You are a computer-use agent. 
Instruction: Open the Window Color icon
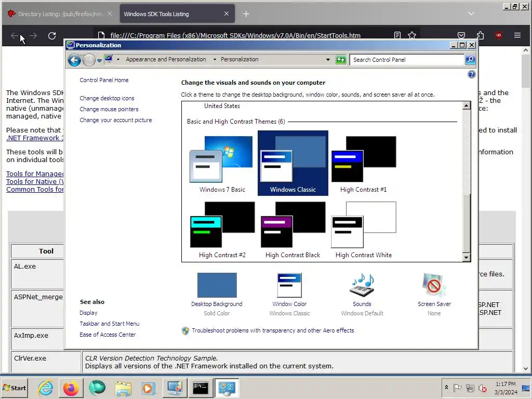pyautogui.click(x=289, y=285)
